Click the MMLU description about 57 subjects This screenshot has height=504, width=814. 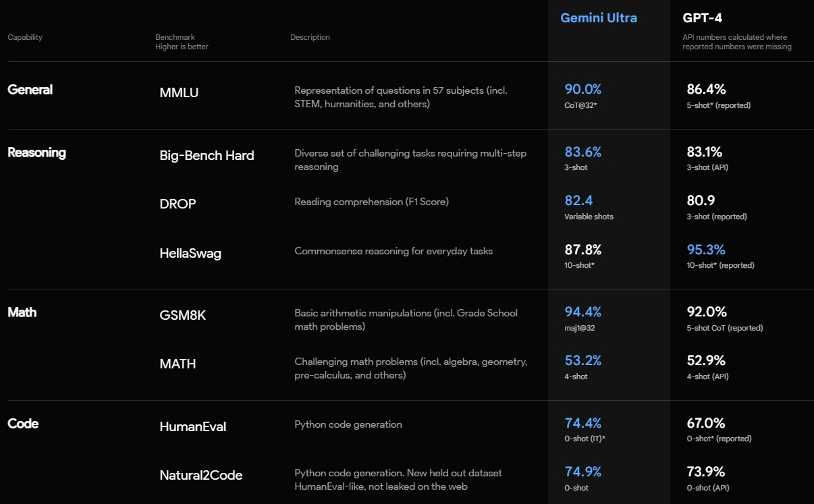[x=402, y=97]
